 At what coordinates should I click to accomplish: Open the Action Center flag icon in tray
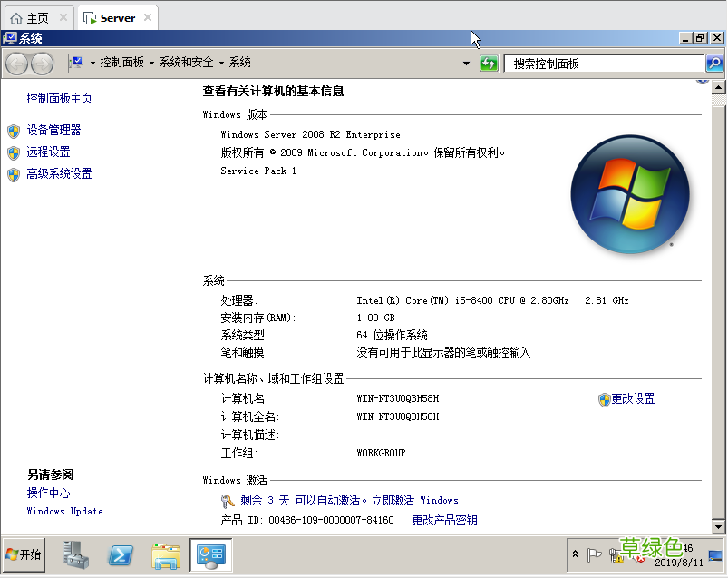pyautogui.click(x=594, y=555)
